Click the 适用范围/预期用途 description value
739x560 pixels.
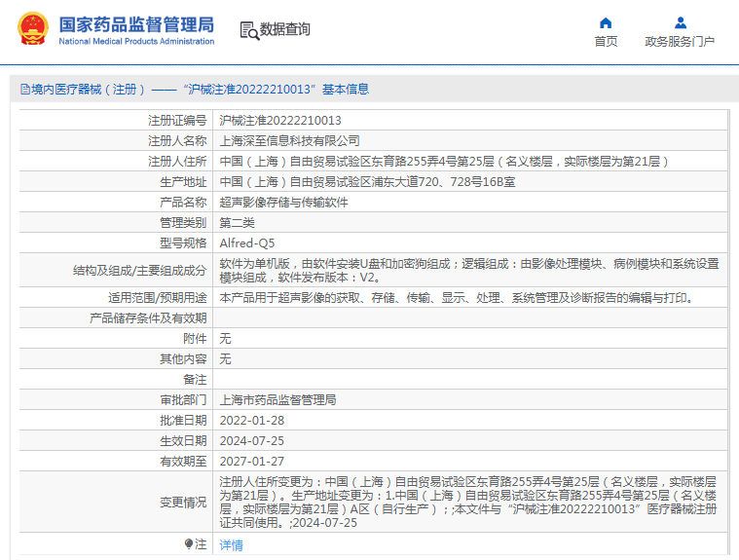456,297
